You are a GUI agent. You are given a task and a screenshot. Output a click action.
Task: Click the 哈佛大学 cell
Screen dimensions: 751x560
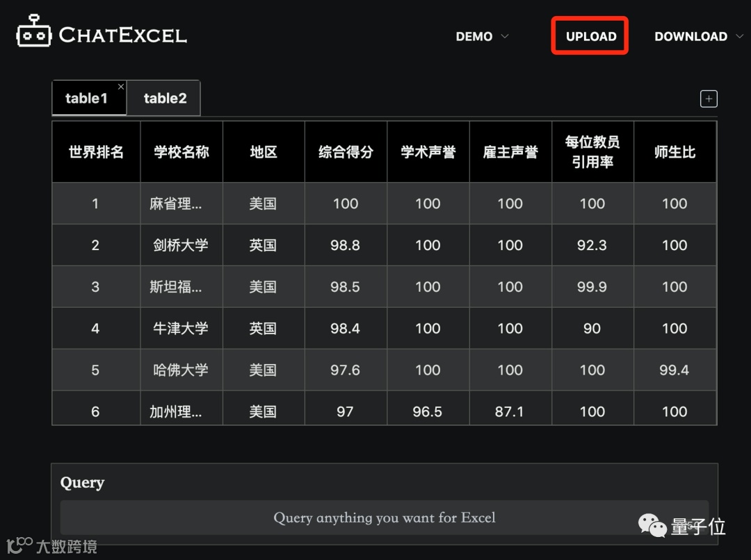[181, 370]
